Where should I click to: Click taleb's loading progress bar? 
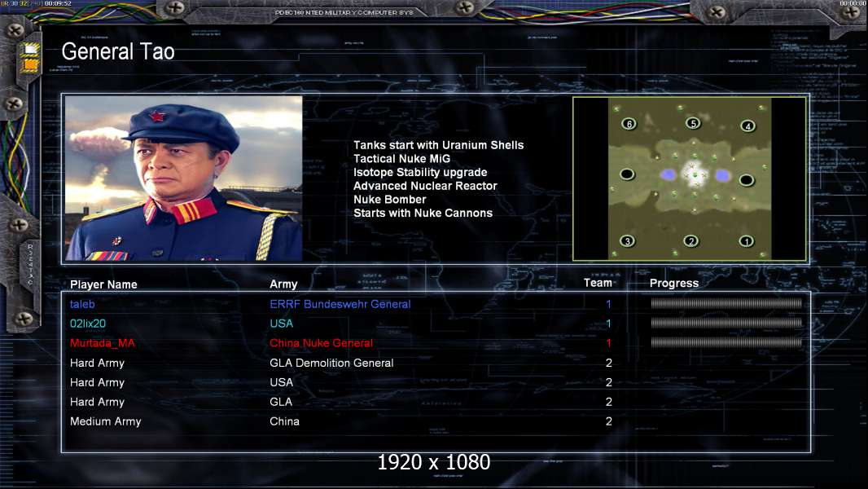(726, 303)
